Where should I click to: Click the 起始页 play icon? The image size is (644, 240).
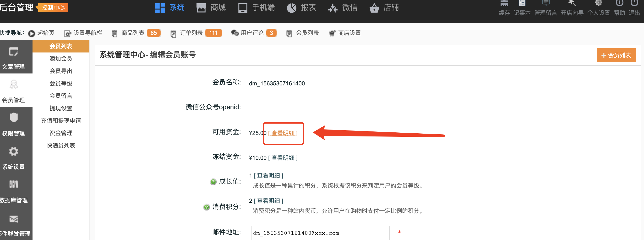(x=32, y=33)
